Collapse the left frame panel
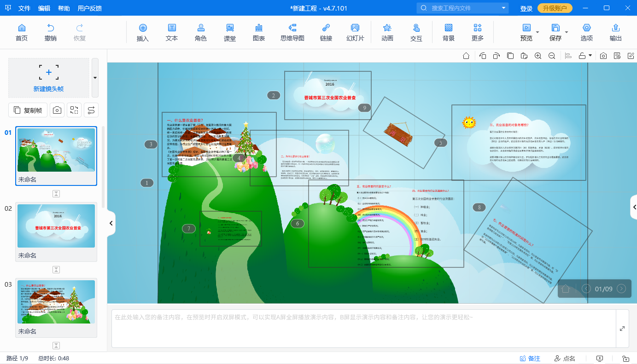This screenshot has width=637, height=364. coord(111,223)
